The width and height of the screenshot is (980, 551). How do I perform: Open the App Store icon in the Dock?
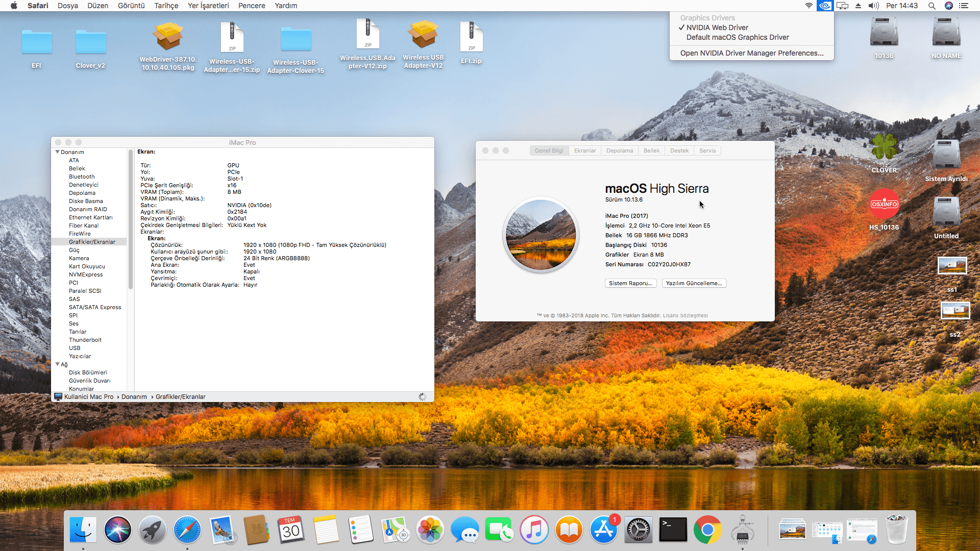[x=604, y=530]
